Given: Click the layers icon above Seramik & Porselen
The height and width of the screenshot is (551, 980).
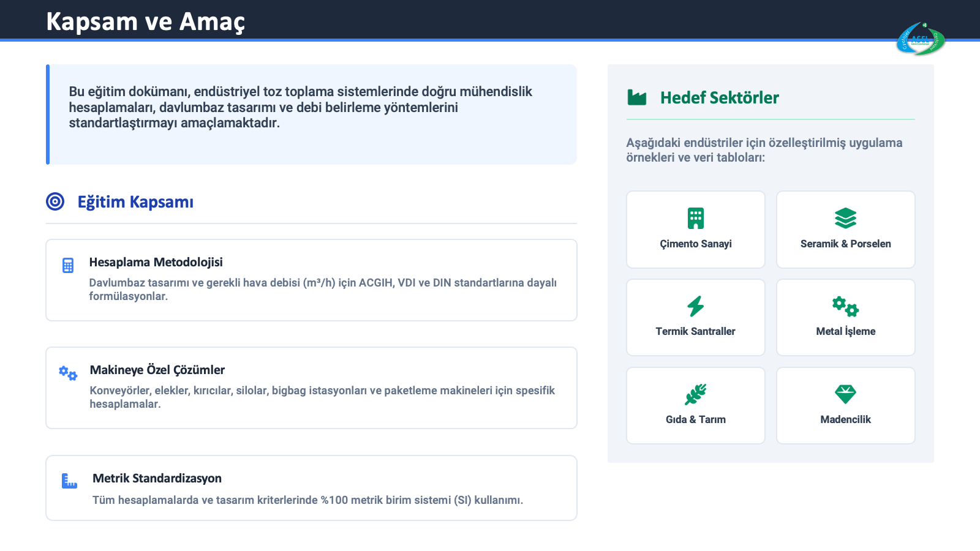Looking at the screenshot, I should coord(845,218).
